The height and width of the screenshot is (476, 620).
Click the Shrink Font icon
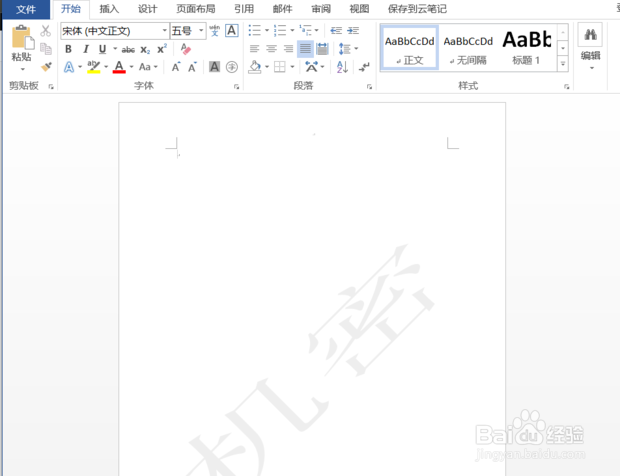coord(192,67)
